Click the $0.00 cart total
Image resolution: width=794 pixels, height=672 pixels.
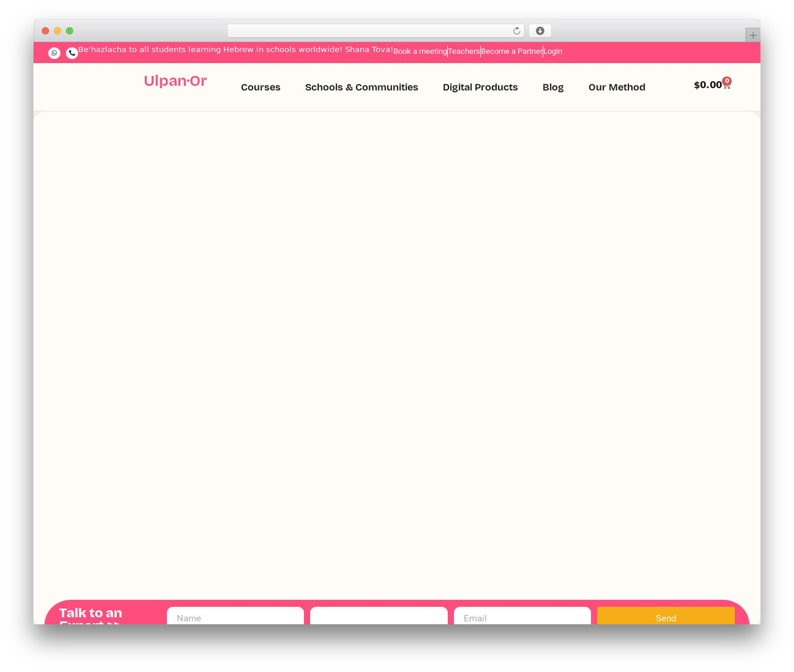708,85
